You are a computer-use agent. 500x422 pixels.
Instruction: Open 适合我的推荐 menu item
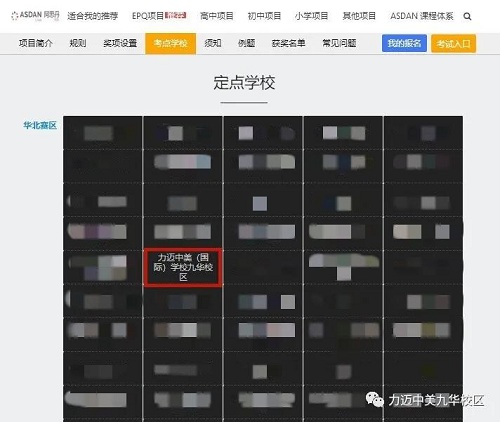click(x=93, y=16)
